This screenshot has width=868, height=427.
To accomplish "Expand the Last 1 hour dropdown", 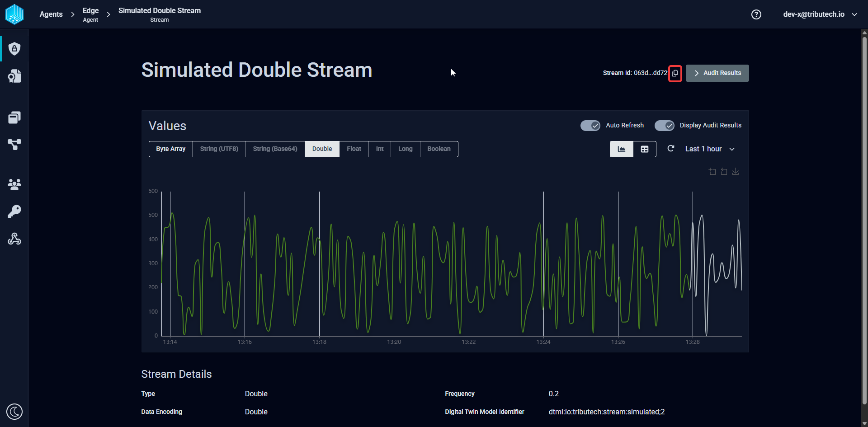I will coord(710,149).
